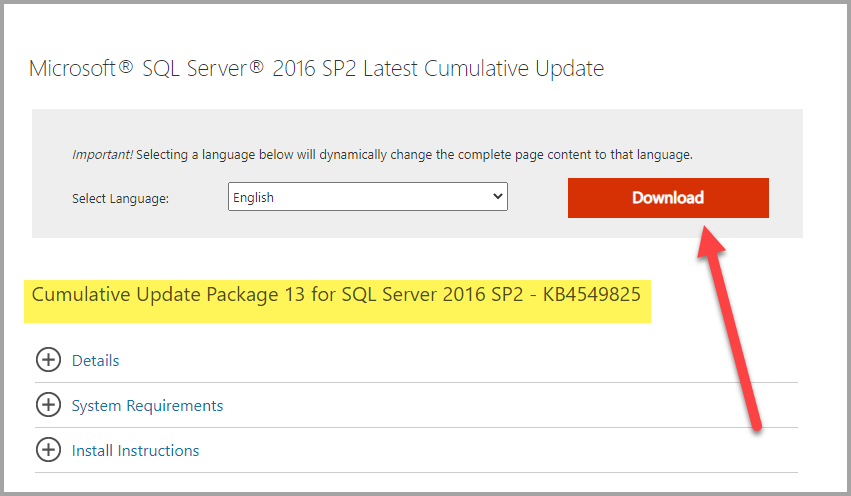Click the highlighted Cumulative Update Package 13 heading
The image size is (851, 496).
tap(336, 294)
